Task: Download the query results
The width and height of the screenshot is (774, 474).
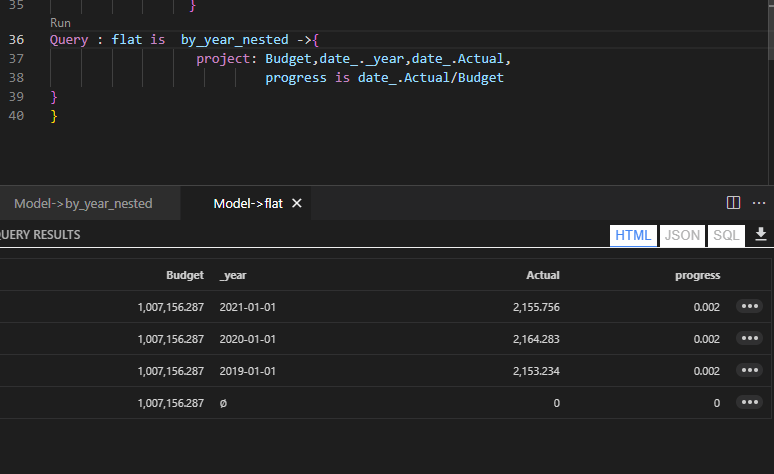Action: coord(761,235)
